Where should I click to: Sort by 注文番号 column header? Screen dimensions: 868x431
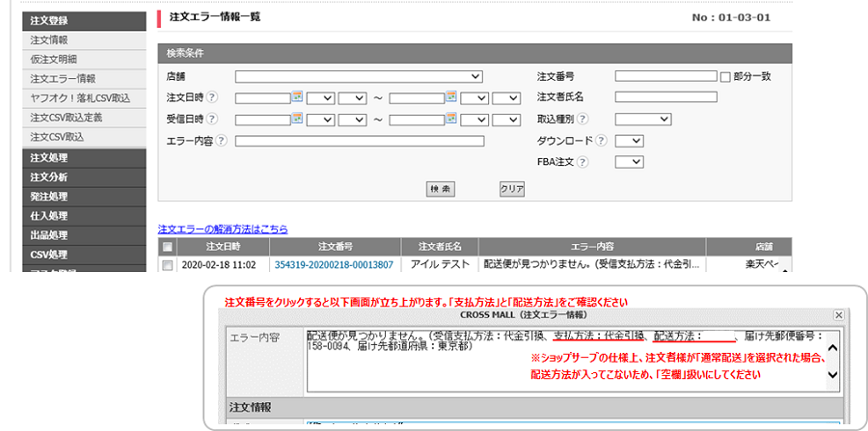[x=336, y=247]
